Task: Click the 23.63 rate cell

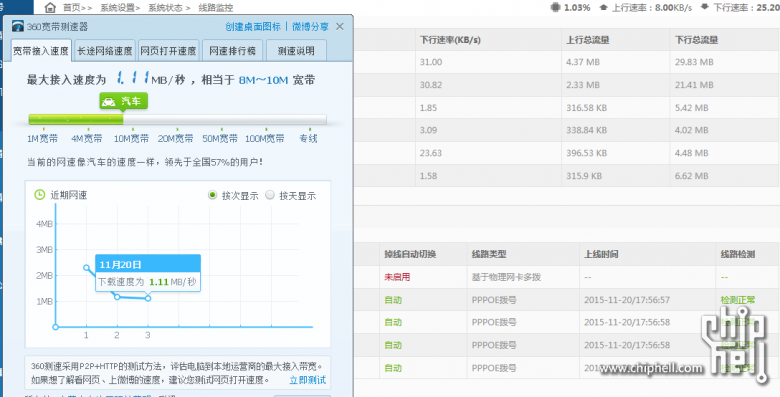Action: coord(431,153)
